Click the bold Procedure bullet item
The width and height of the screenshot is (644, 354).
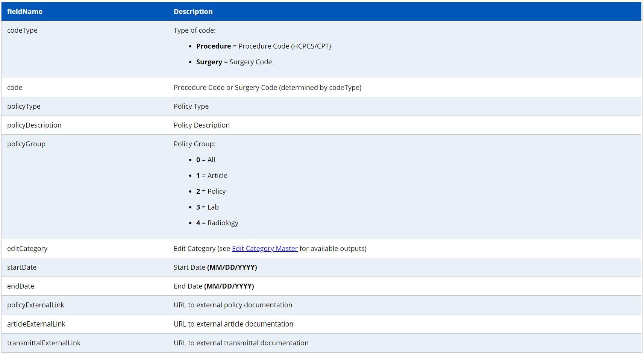pyautogui.click(x=214, y=46)
